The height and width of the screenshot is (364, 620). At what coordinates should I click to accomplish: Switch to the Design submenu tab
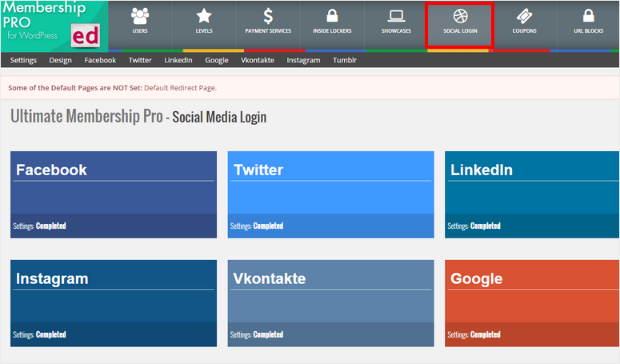tap(61, 60)
